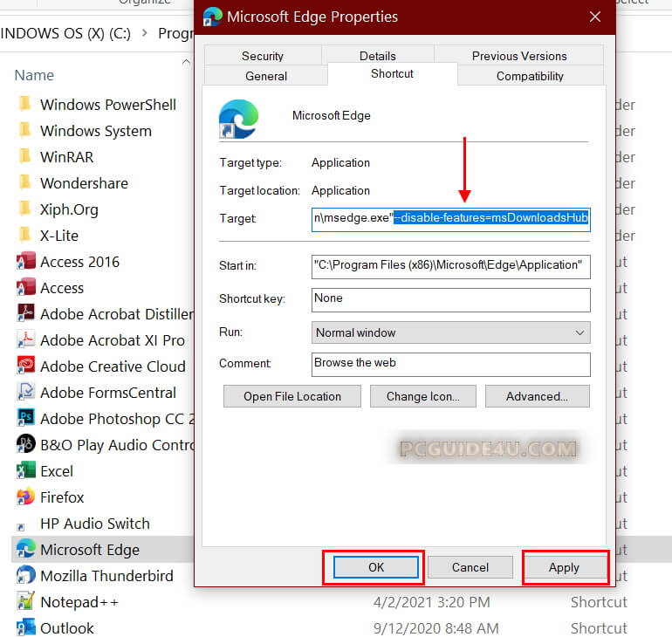
Task: Click the Outlook shortcut icon
Action: 25,627
